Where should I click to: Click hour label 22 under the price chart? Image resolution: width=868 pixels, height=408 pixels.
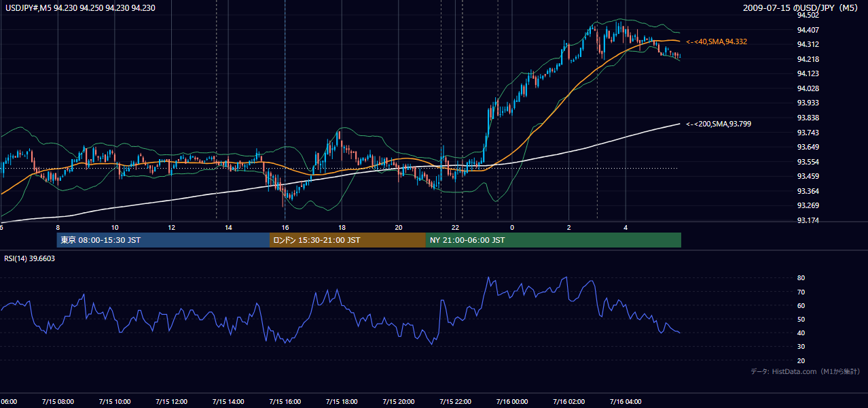pos(456,228)
